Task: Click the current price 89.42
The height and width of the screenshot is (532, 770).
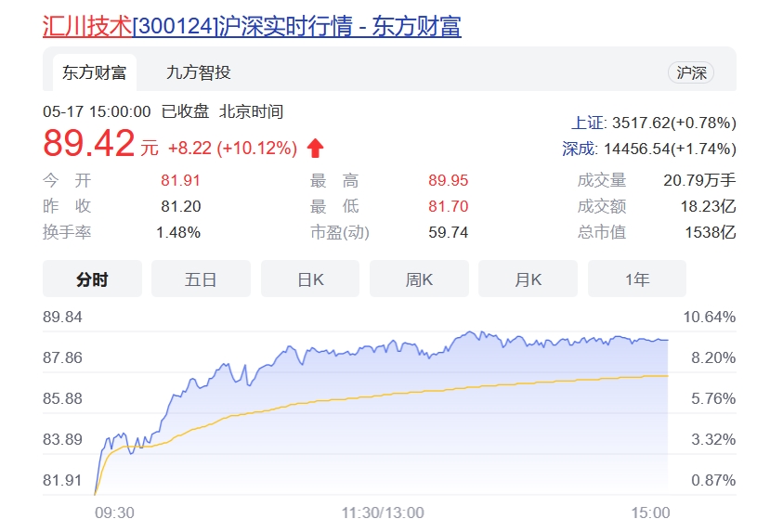Action: coord(89,143)
